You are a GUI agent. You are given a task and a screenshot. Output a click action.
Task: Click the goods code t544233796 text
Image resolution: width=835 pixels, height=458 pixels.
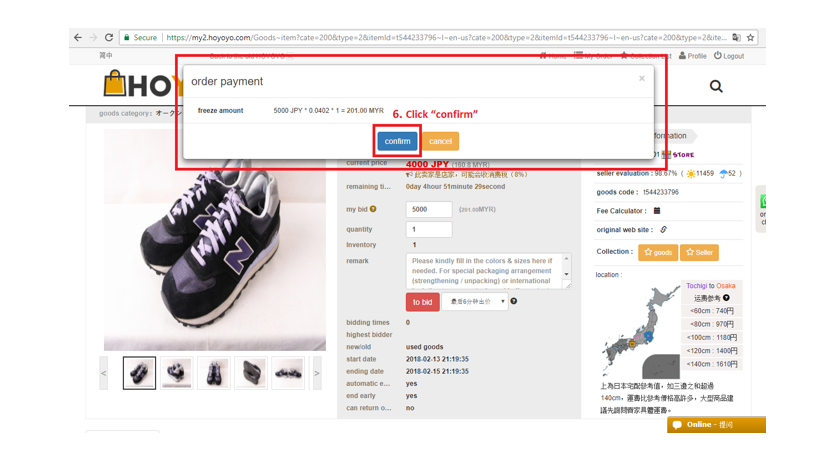[660, 192]
